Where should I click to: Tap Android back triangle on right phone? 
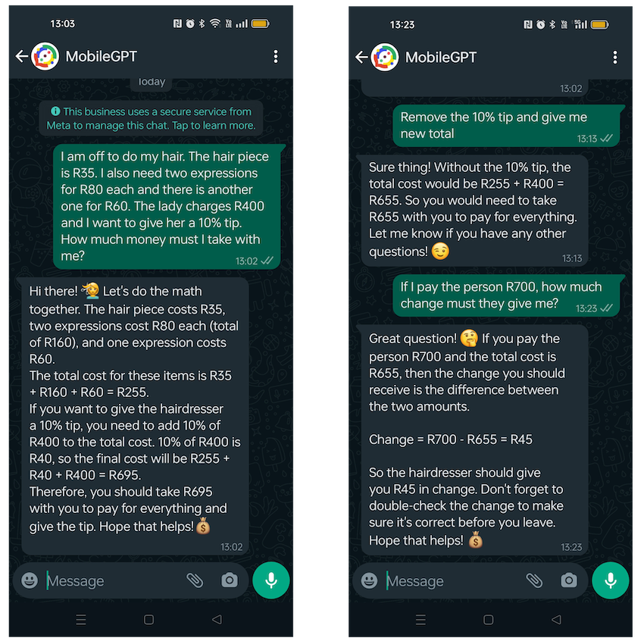click(x=557, y=619)
